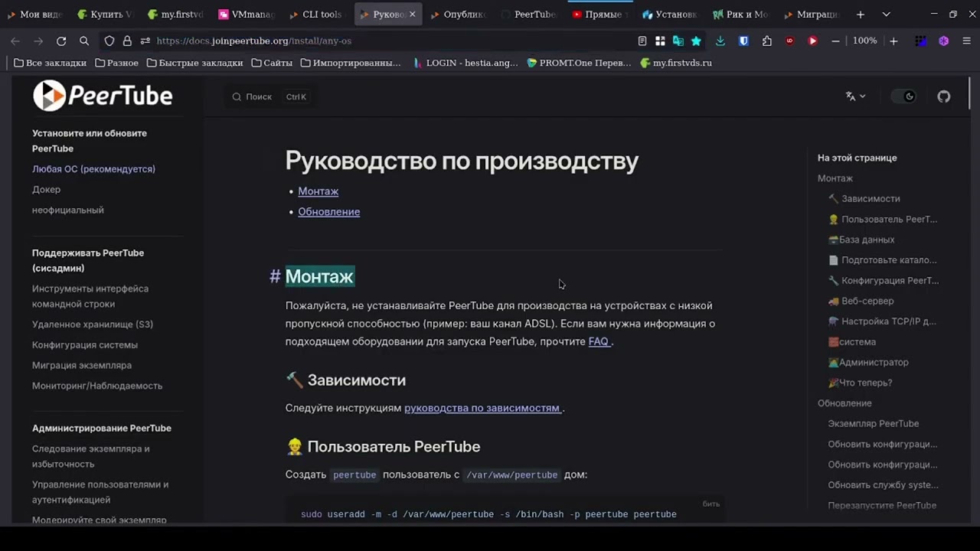Select Любая ОС (рекомендуется) in sidebar
This screenshot has width=980, height=551.
pyautogui.click(x=93, y=169)
